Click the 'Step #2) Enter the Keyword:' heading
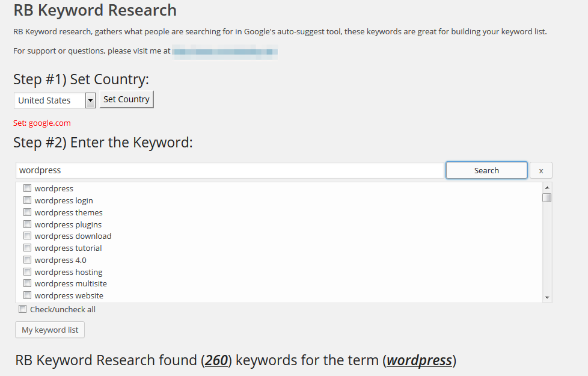Image resolution: width=588 pixels, height=376 pixels. [x=103, y=143]
